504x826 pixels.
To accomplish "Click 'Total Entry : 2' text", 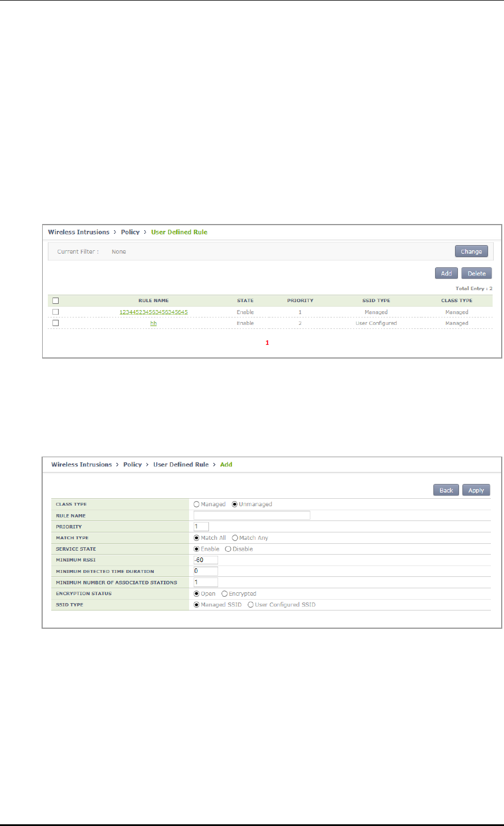I will (474, 288).
